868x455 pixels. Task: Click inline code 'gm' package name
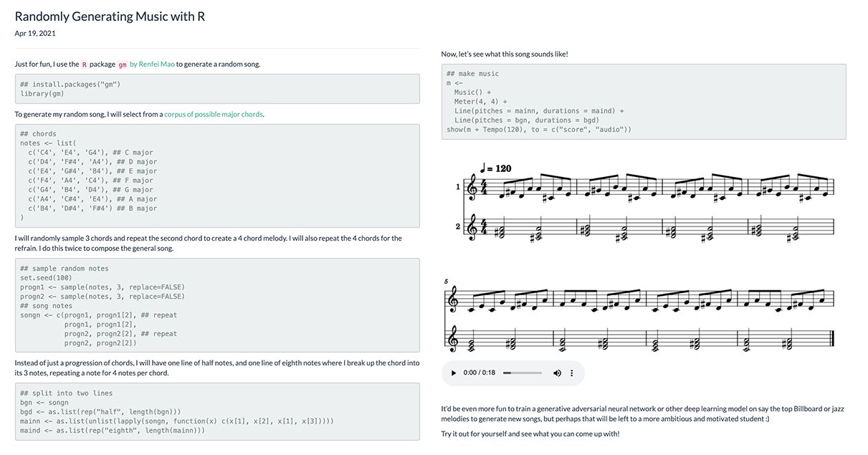[122, 64]
